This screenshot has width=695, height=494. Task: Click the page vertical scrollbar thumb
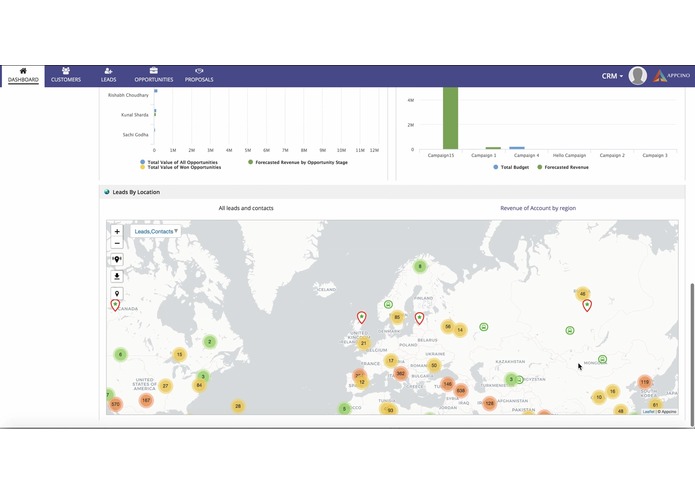(692, 355)
